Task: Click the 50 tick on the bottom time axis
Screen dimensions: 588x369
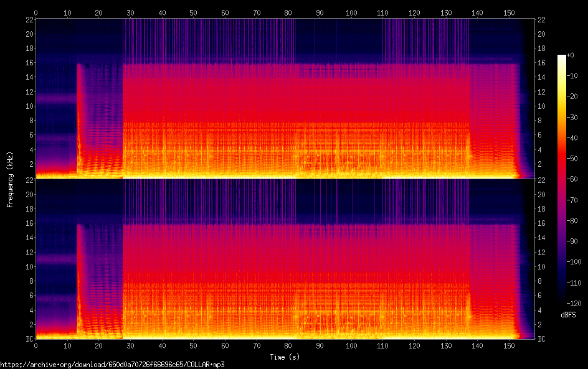Action: point(193,346)
